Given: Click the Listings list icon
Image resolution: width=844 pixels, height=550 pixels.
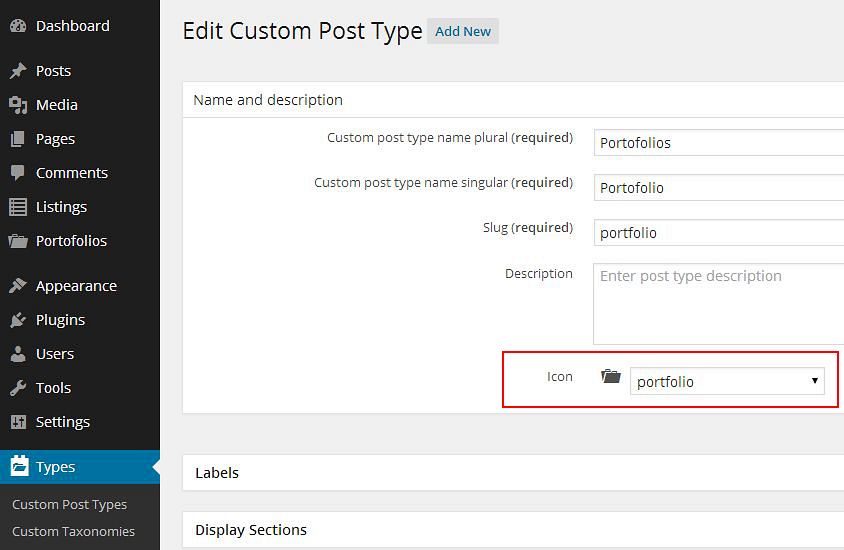Looking at the screenshot, I should pos(18,207).
